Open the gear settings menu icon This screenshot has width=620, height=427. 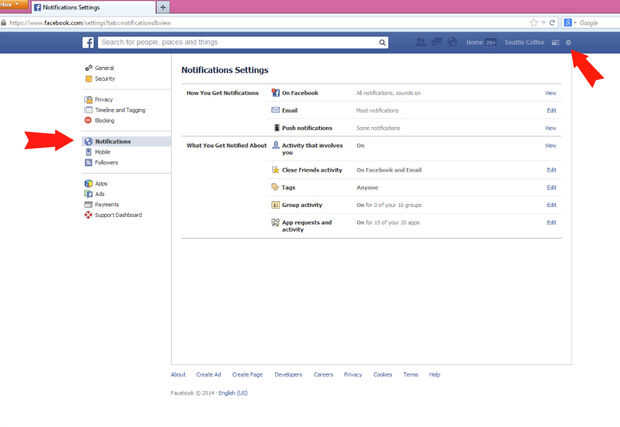pos(568,42)
